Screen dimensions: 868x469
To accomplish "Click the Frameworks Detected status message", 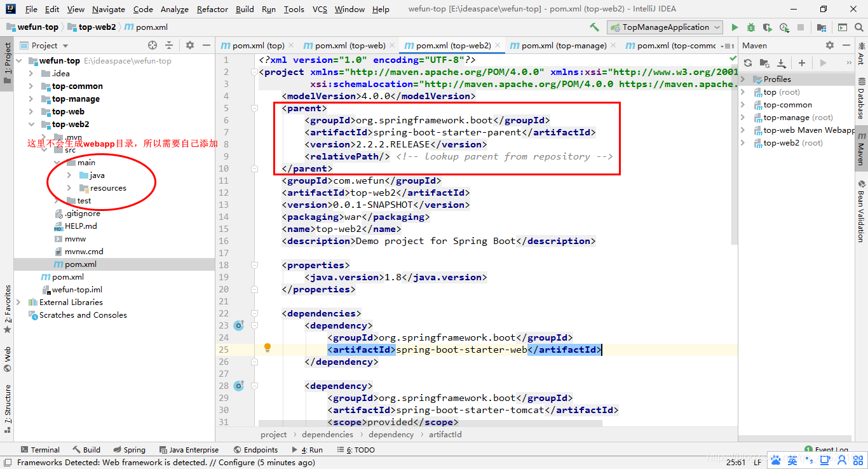I will pos(166,463).
